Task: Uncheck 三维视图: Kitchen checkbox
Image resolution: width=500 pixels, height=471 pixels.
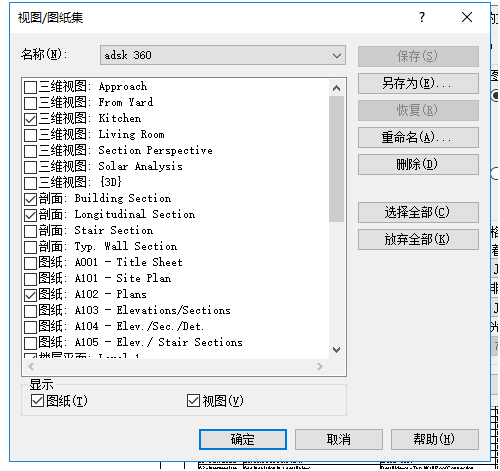Action: [30, 119]
